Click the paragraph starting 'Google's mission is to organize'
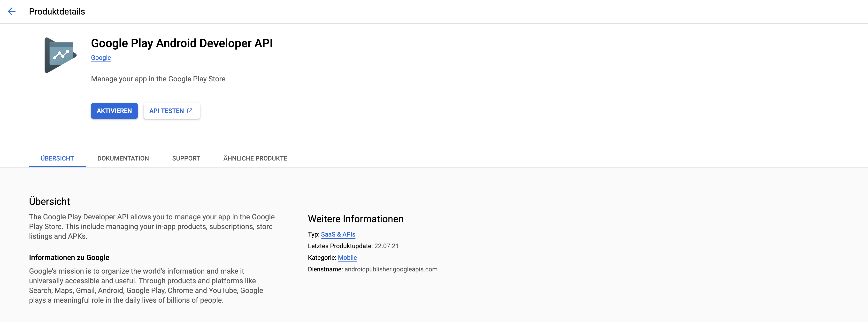The width and height of the screenshot is (868, 322). click(x=146, y=286)
